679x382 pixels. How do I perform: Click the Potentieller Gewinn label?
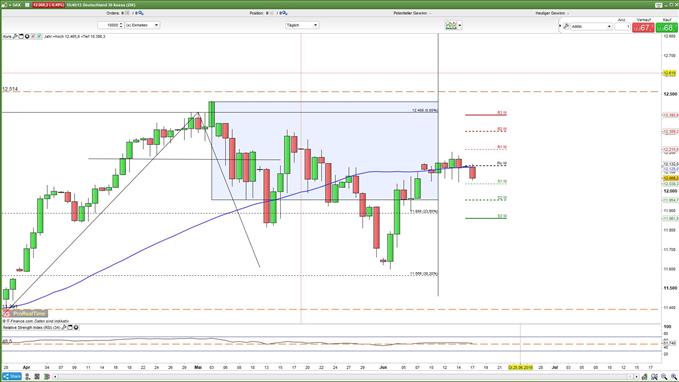point(411,13)
